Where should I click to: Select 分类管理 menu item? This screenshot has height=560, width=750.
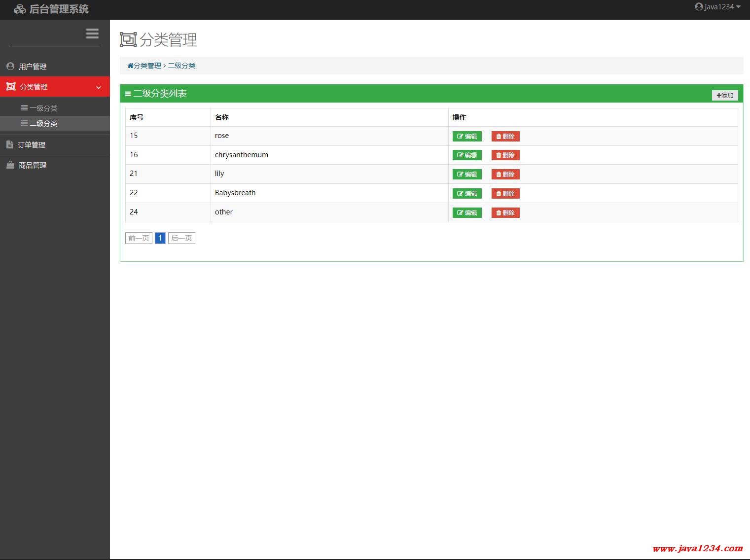click(55, 87)
